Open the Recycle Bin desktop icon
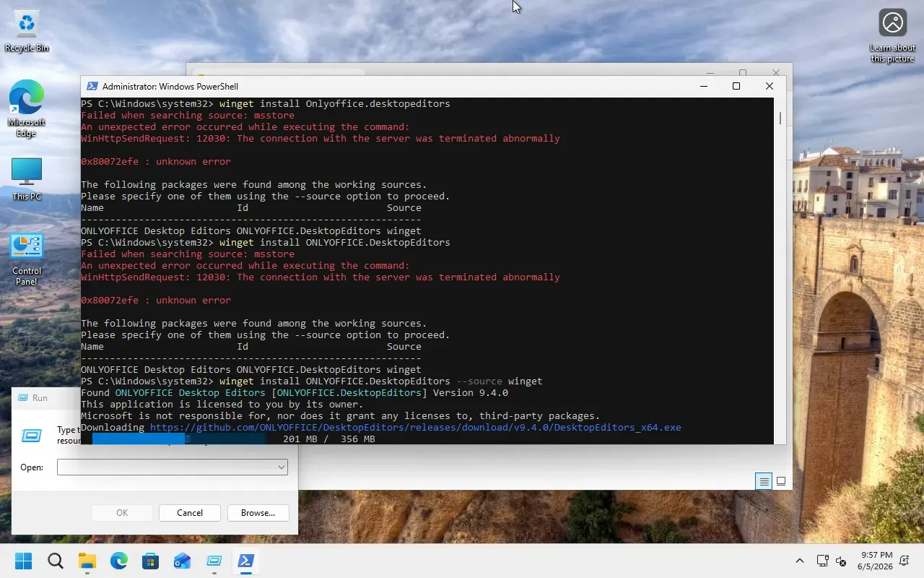The width and height of the screenshot is (924, 578). pos(27,32)
